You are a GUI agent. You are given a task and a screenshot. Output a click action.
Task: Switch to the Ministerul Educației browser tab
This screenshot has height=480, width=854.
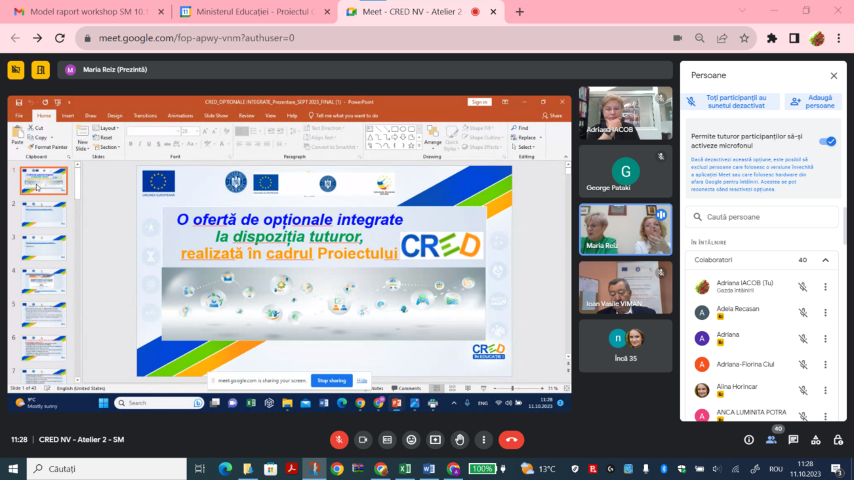click(254, 12)
